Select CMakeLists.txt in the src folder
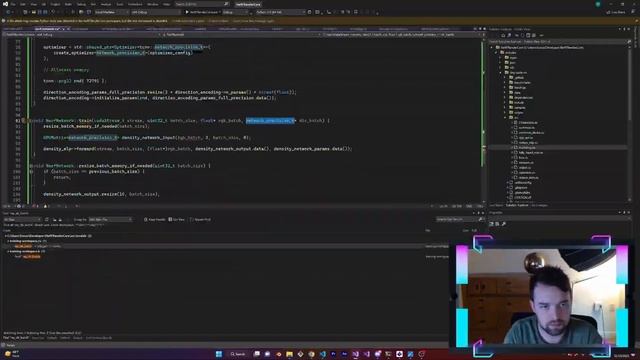The width and height of the screenshot is (640, 360). coord(528,122)
